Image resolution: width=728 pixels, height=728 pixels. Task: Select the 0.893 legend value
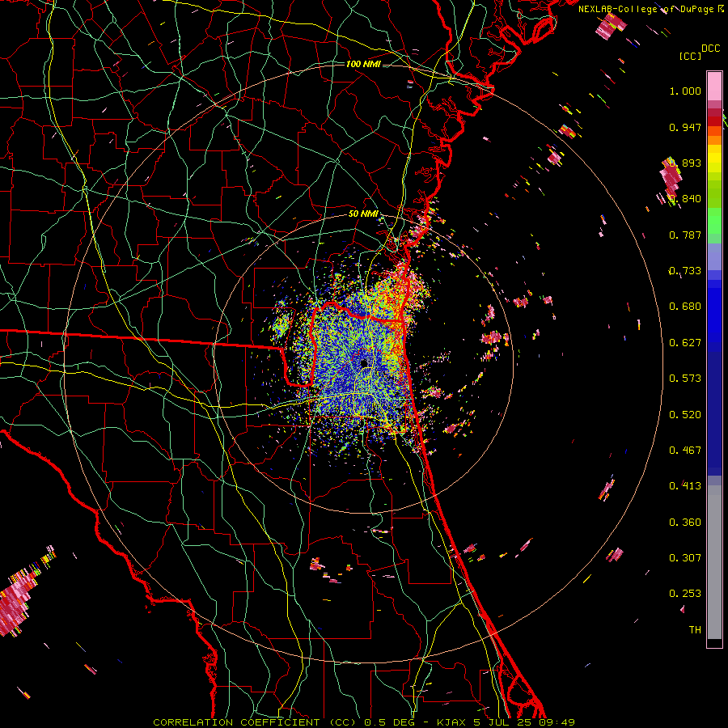click(x=685, y=163)
